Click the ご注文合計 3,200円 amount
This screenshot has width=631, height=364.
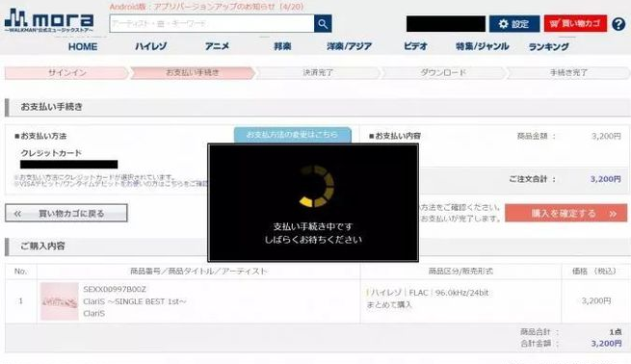tap(606, 179)
